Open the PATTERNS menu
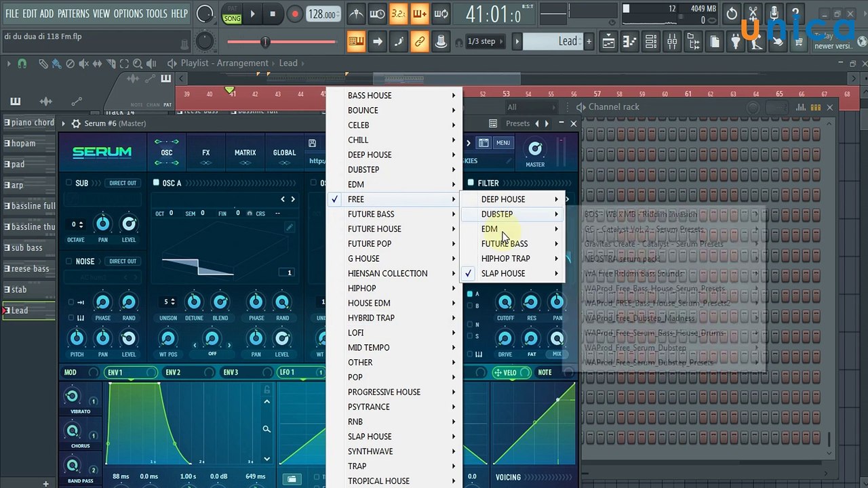This screenshot has width=868, height=488. tap(73, 14)
